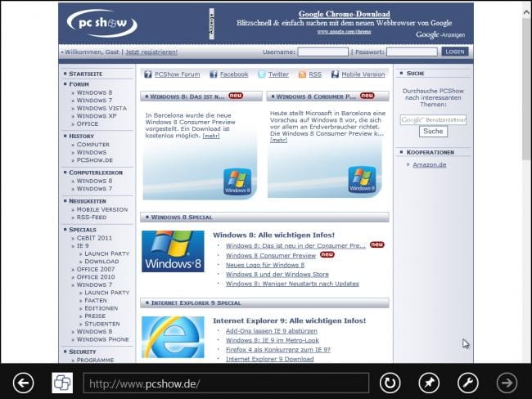Click the RSS feed icon
The height and width of the screenshot is (399, 532).
pos(302,74)
